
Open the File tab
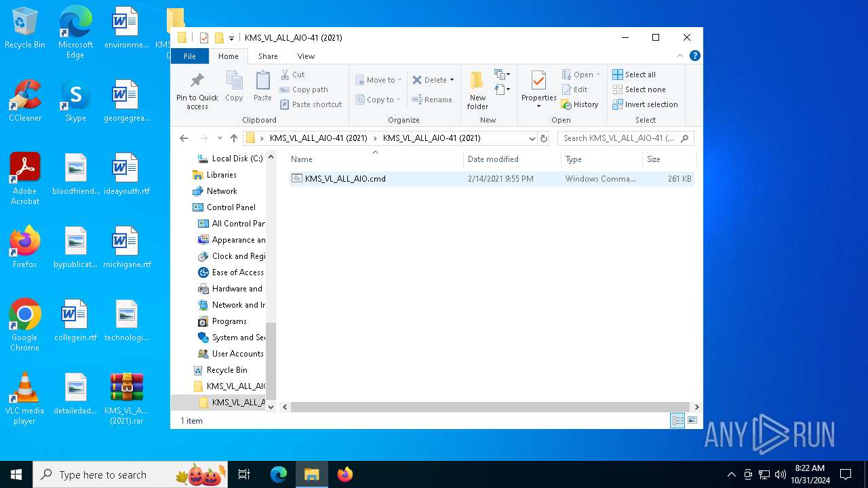190,56
